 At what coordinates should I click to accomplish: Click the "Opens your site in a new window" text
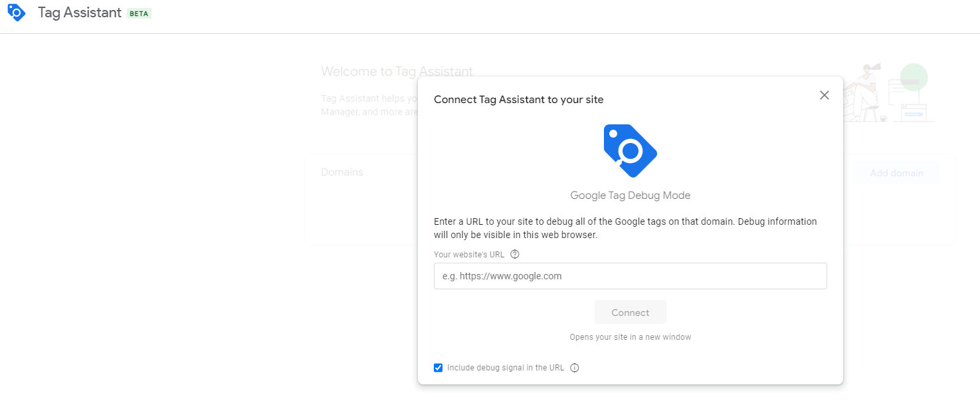pos(631,337)
